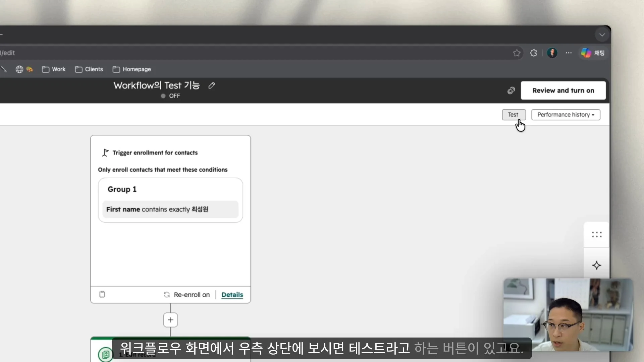644x362 pixels.
Task: Open the Details link in trigger card
Action: 232,295
